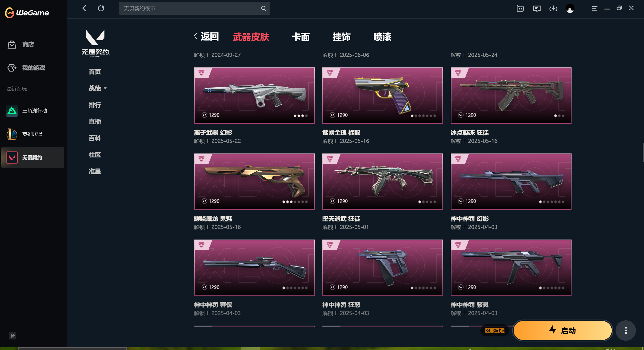Open the messages chat icon
This screenshot has width=644, height=350.
(537, 9)
